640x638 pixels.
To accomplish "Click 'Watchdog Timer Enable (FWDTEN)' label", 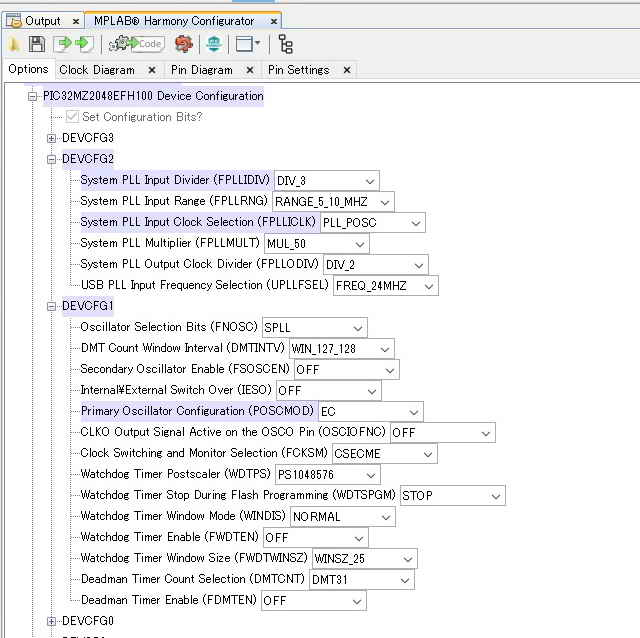I will coord(170,537).
